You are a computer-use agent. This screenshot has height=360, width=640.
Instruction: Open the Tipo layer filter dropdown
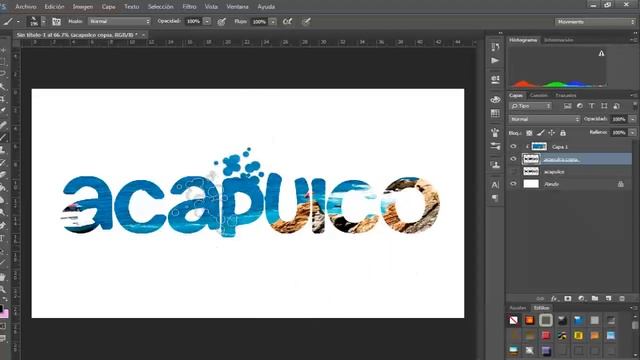(531, 106)
